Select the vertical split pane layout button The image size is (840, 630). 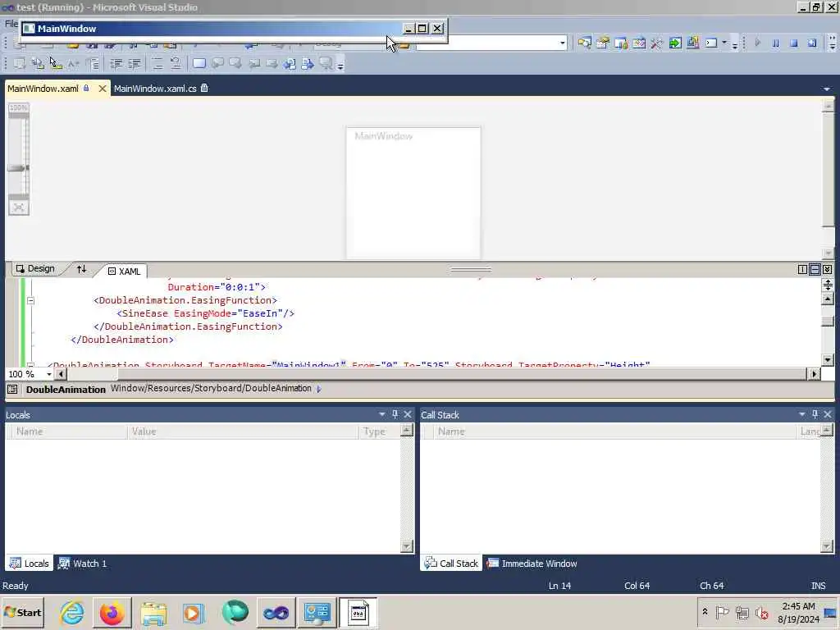coord(802,269)
